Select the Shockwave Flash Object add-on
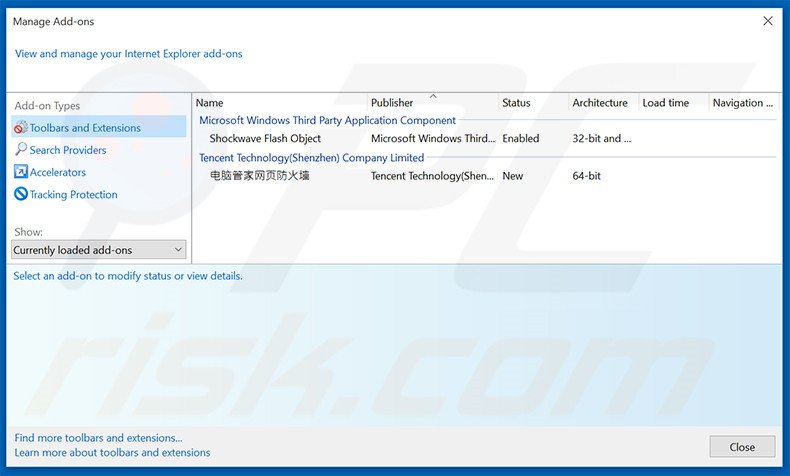The image size is (790, 476). click(x=265, y=139)
